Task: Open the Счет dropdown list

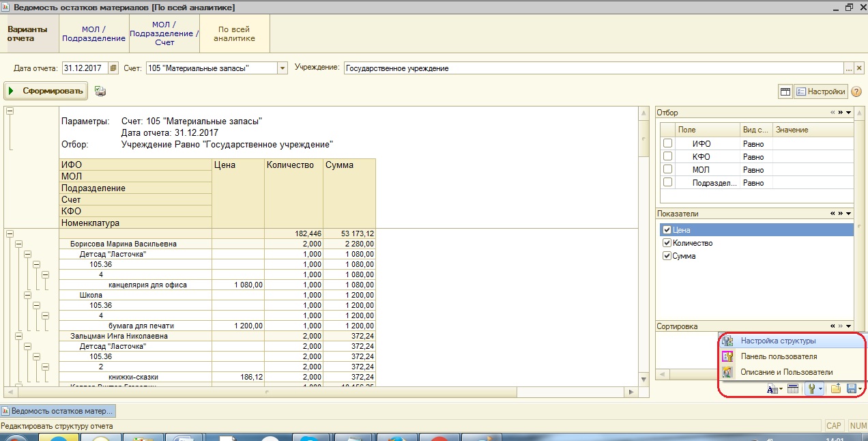Action: [283, 68]
